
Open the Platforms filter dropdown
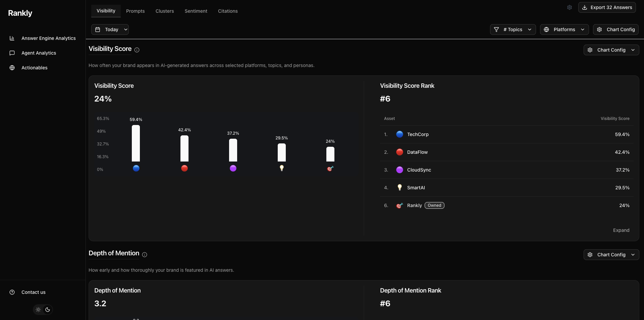click(x=564, y=29)
